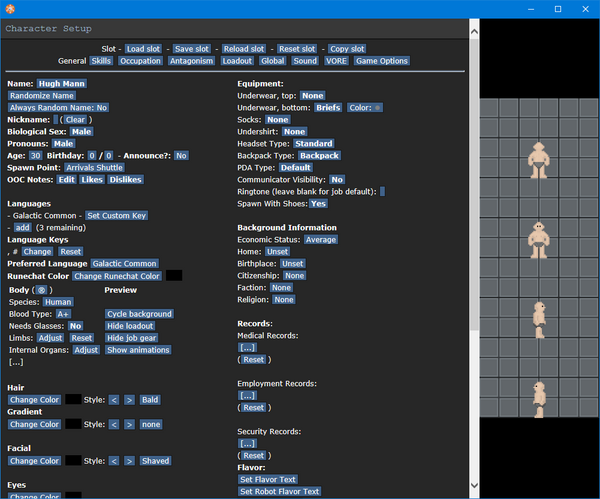This screenshot has width=600, height=499.
Task: Toggle Needs Glasses option
Action: click(75, 326)
